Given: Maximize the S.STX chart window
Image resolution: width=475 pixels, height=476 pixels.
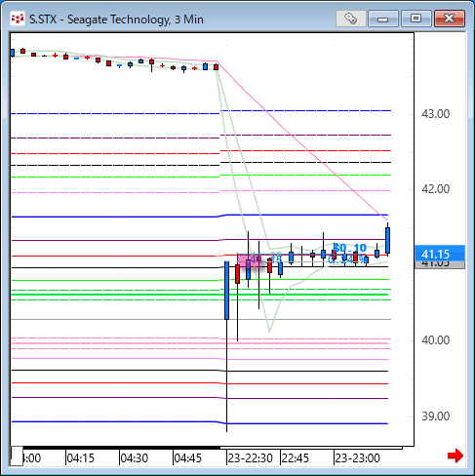Looking at the screenshot, I should pos(416,19).
